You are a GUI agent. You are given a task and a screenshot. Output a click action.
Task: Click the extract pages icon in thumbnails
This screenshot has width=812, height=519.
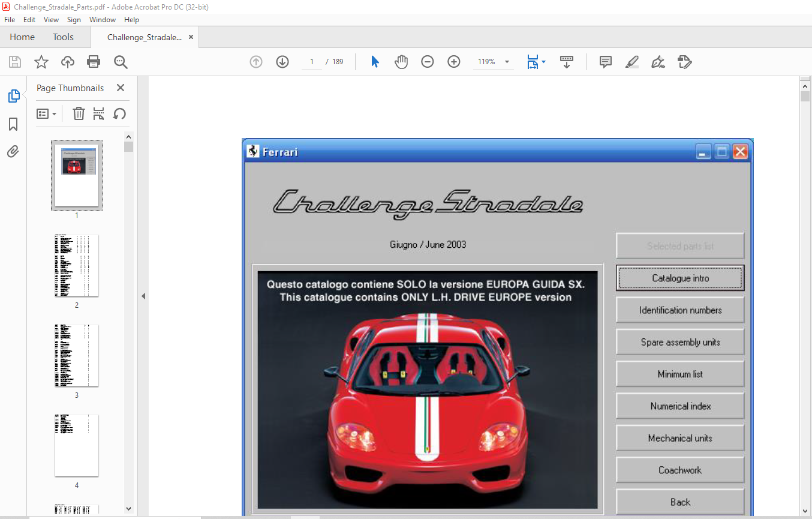pos(99,113)
